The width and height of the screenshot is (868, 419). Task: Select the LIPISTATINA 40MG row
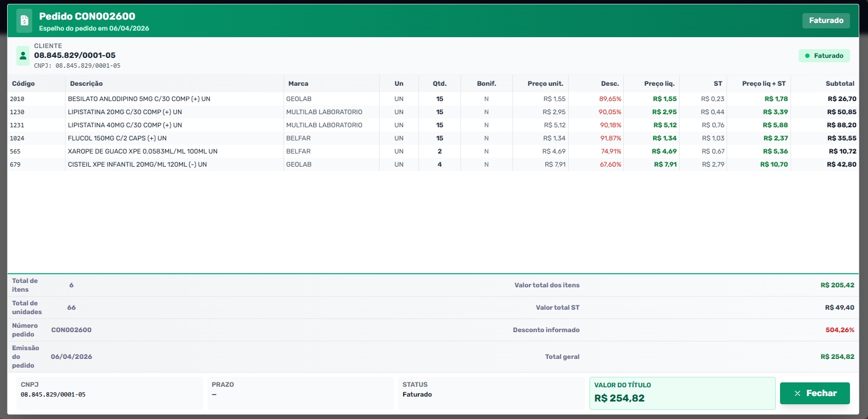coord(433,125)
